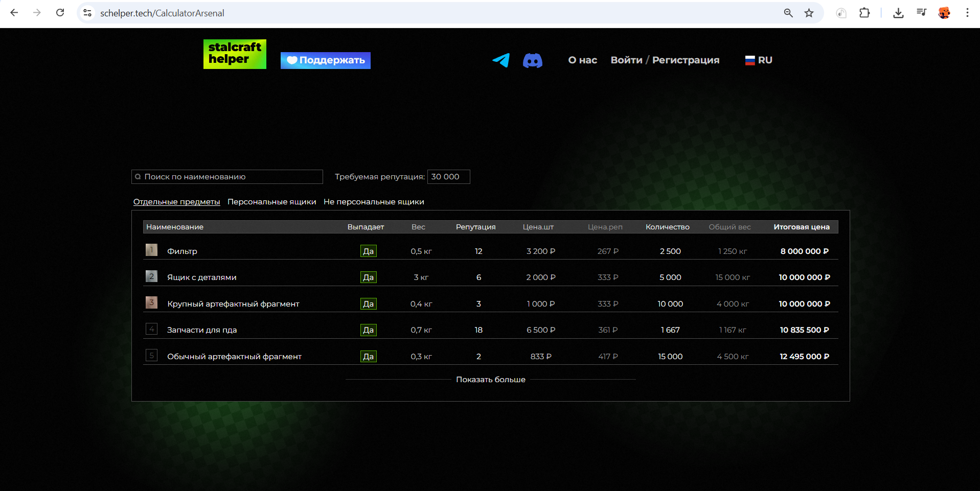Open Chrome three-dot menu

coord(967,13)
